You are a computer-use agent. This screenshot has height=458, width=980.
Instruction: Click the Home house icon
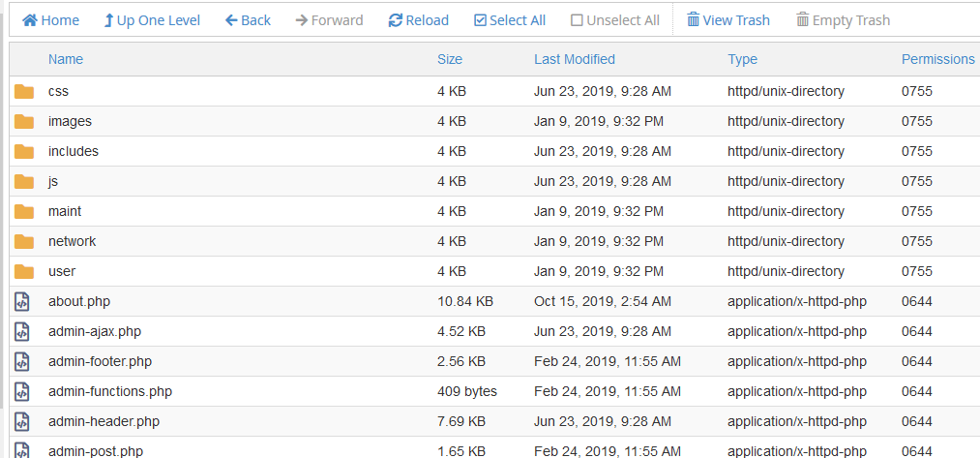(x=29, y=20)
